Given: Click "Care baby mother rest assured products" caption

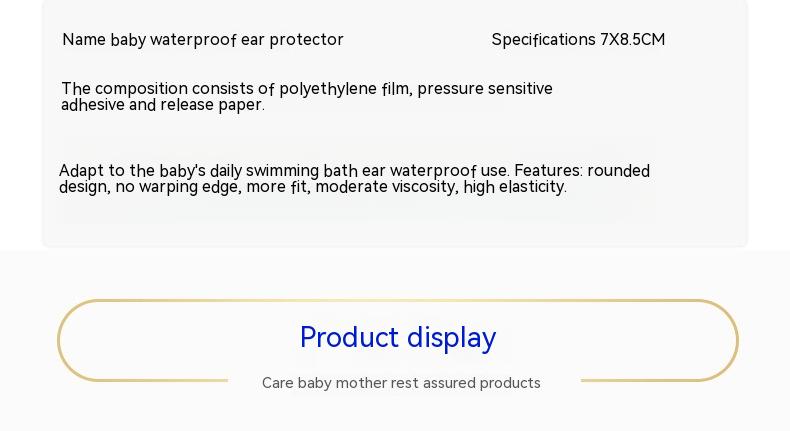Looking at the screenshot, I should pos(401,383).
